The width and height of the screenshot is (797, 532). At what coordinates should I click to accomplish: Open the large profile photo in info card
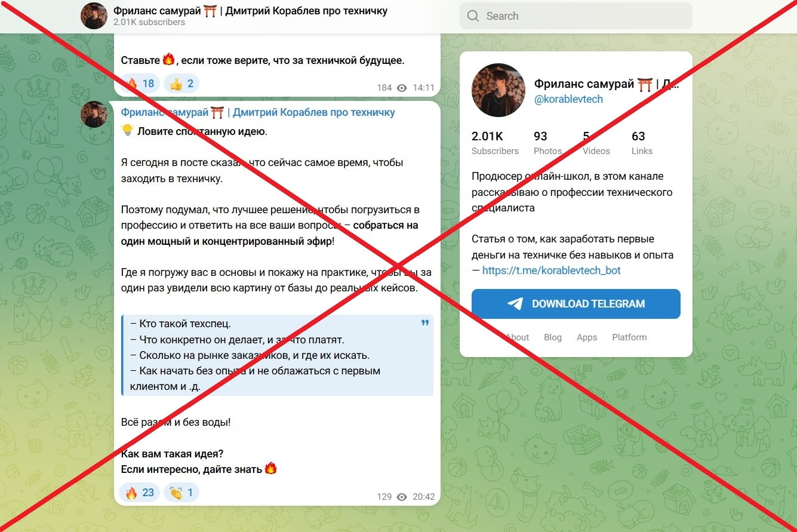498,90
